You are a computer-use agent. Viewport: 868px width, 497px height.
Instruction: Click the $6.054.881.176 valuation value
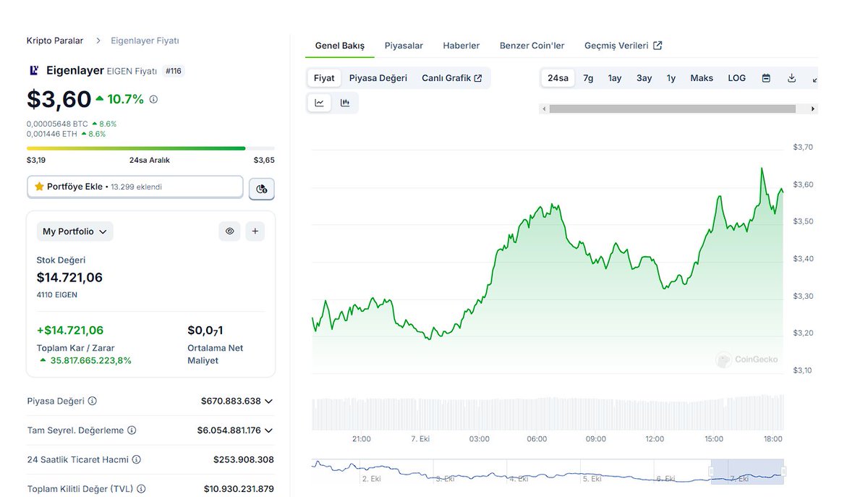click(x=229, y=430)
